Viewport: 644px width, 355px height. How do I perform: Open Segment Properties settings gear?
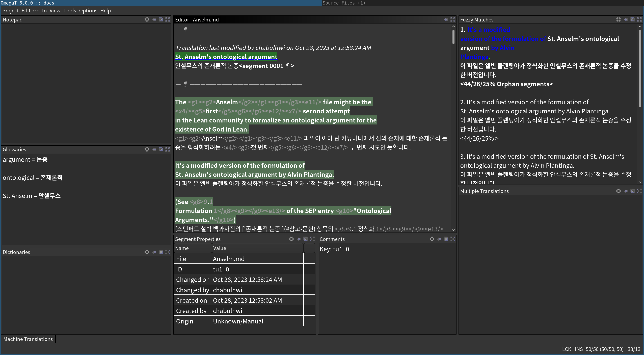pos(291,239)
